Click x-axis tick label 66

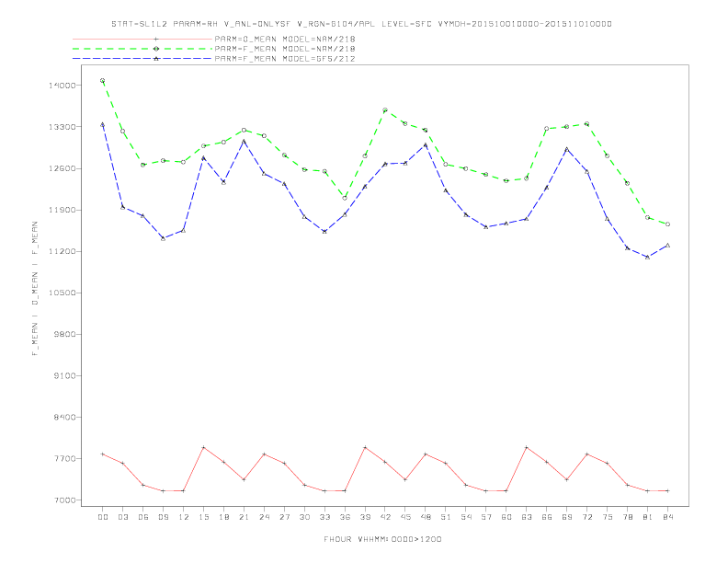click(x=547, y=517)
